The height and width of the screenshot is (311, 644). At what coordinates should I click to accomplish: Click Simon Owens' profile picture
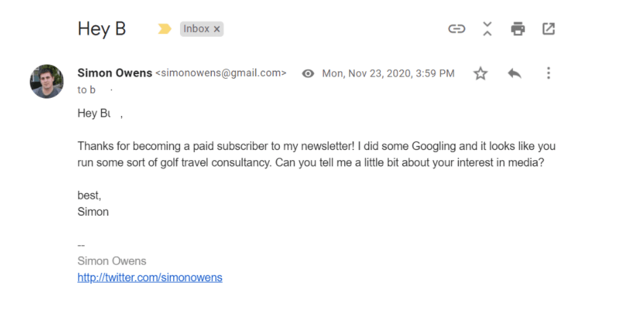pyautogui.click(x=47, y=81)
